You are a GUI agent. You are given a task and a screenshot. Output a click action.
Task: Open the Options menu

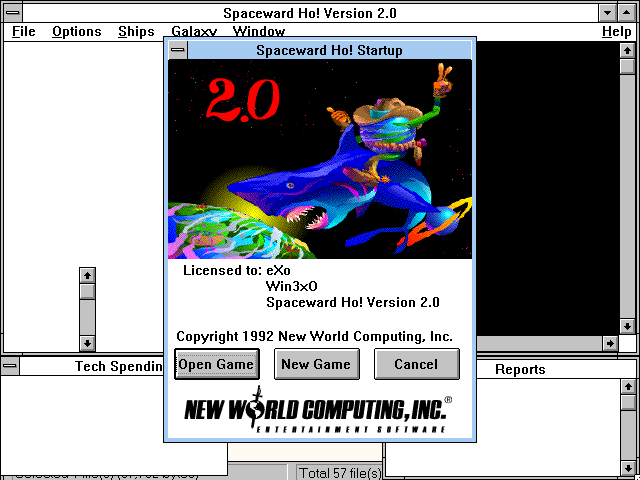coord(77,32)
